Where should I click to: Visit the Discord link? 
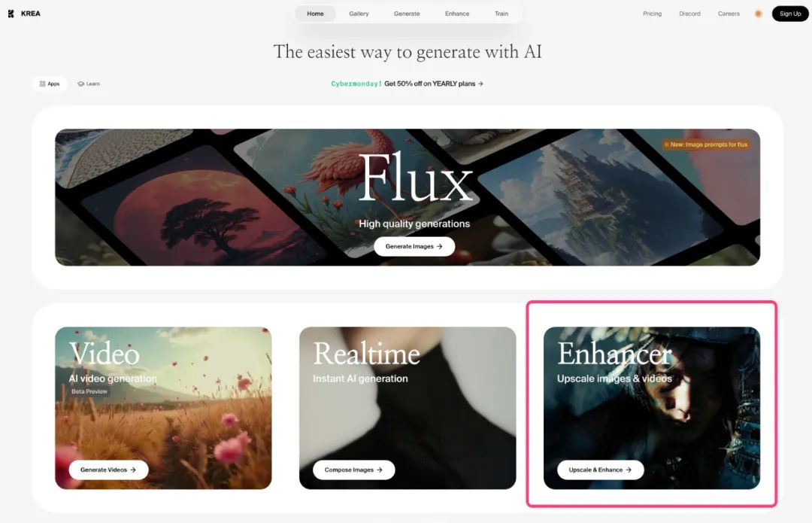689,14
